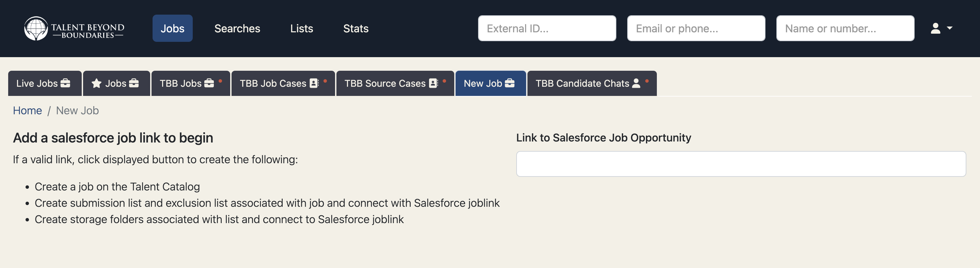980x268 pixels.
Task: Open the Jobs navigation item
Action: pyautogui.click(x=172, y=29)
